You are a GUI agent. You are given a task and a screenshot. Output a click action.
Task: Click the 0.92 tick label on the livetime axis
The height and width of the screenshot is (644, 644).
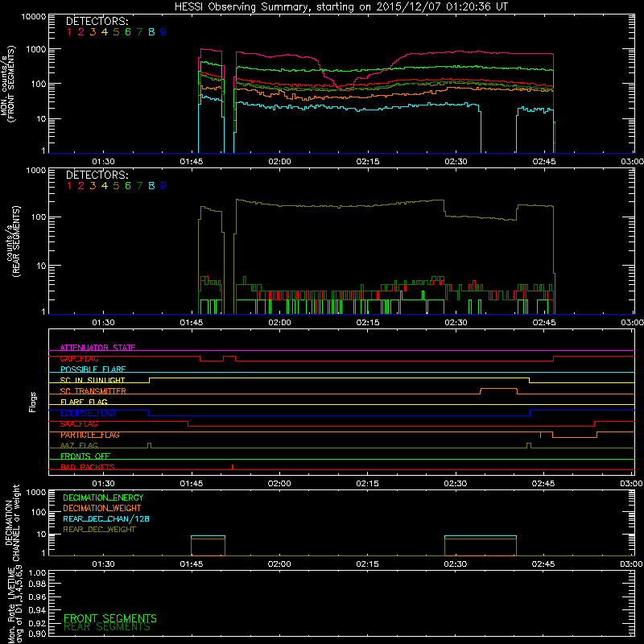pos(37,623)
